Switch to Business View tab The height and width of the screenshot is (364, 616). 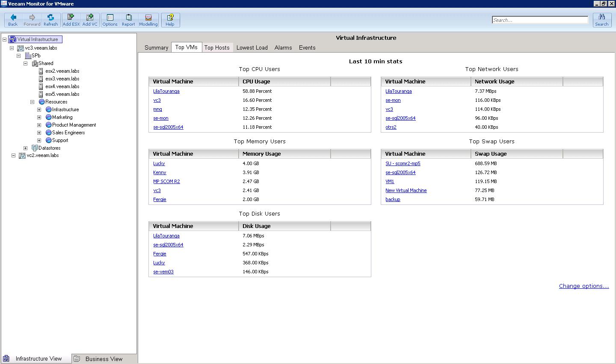tap(104, 359)
